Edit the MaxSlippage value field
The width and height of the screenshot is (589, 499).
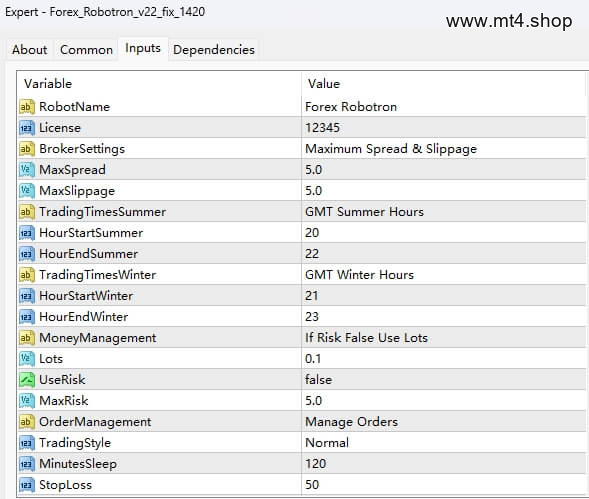point(443,191)
